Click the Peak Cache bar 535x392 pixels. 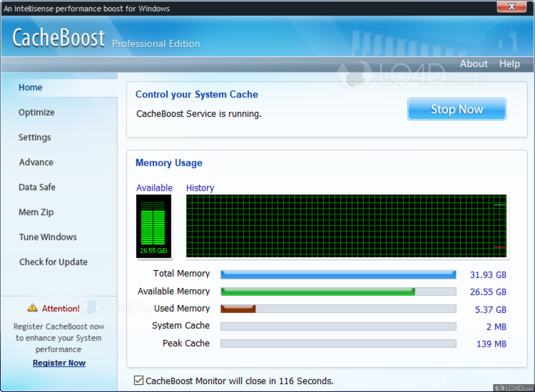pos(338,344)
